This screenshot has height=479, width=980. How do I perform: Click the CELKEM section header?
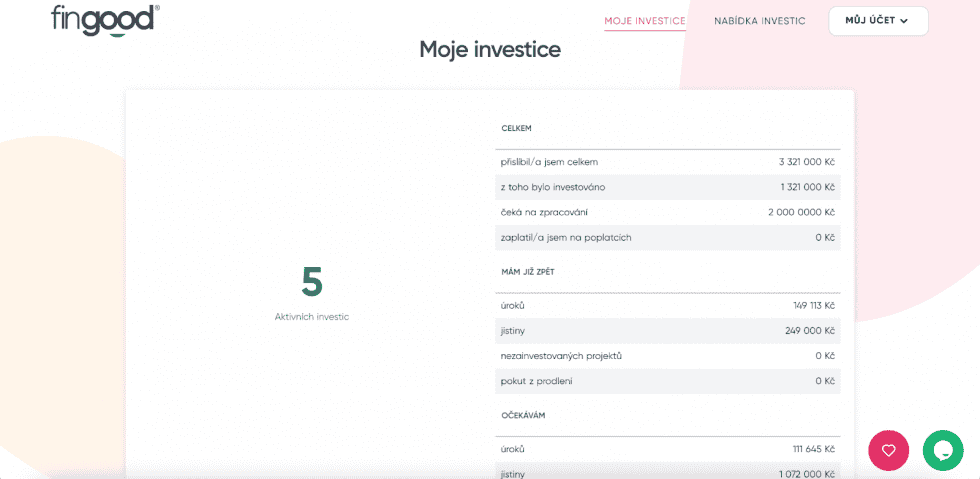pyautogui.click(x=516, y=128)
